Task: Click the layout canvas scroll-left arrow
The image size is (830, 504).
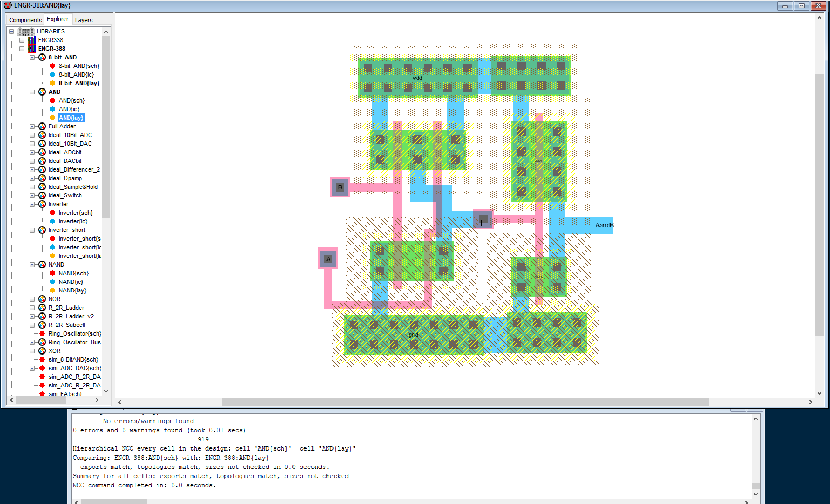Action: click(120, 402)
